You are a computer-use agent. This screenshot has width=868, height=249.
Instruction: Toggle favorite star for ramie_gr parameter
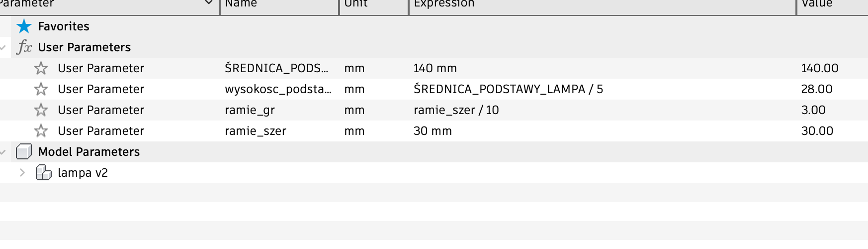(41, 110)
